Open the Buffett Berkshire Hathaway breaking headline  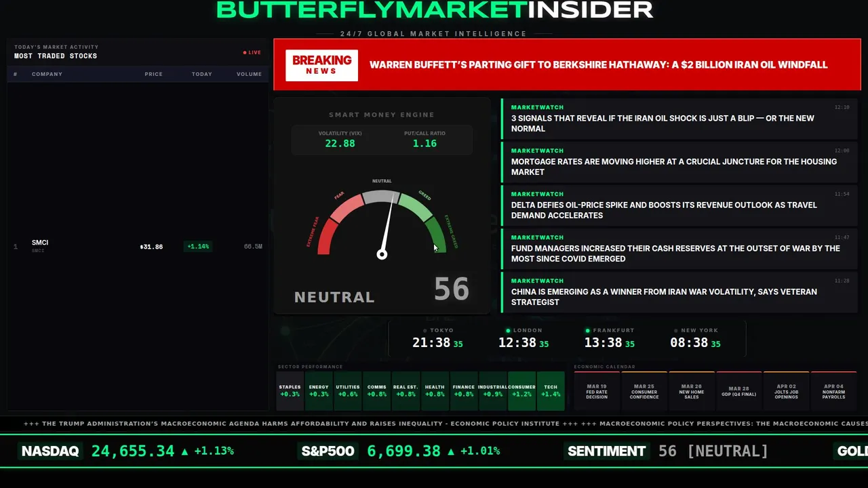[x=598, y=65]
